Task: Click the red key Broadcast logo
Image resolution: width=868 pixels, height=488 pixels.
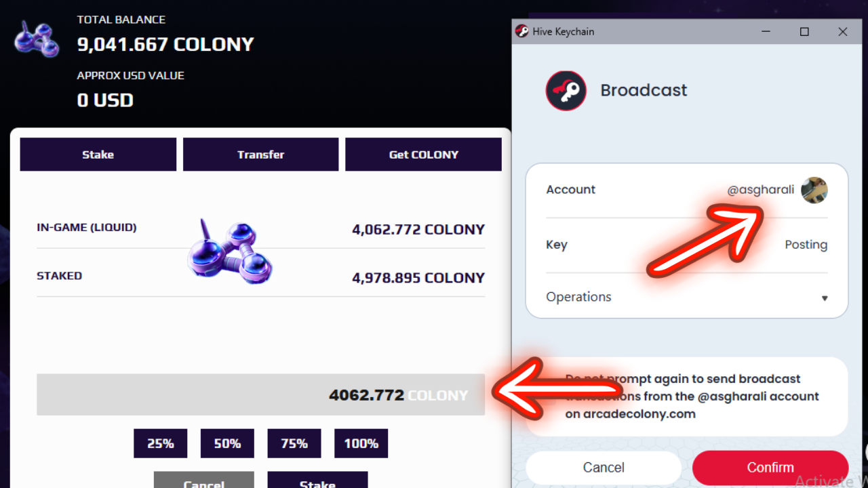Action: coord(566,91)
